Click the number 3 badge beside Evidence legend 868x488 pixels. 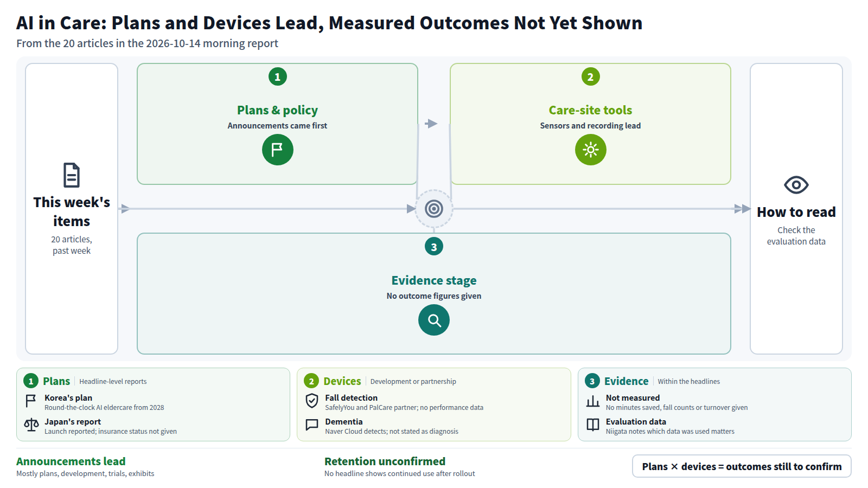point(592,381)
